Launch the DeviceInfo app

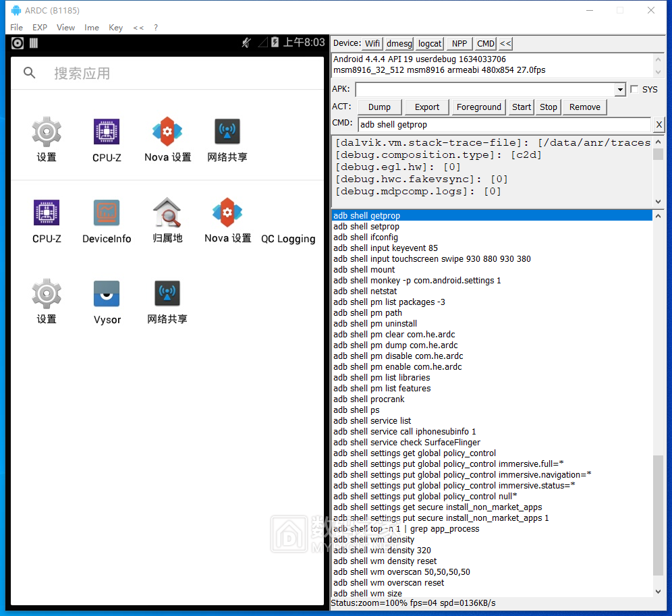tap(107, 221)
